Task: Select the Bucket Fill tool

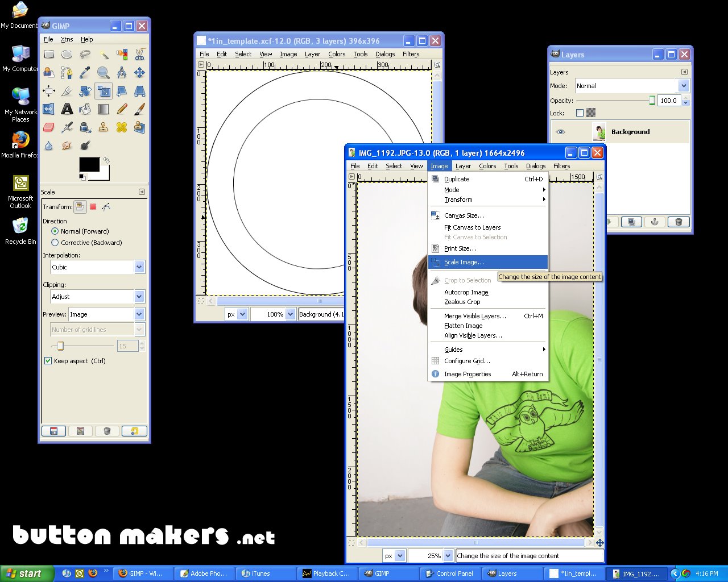Action: point(85,109)
